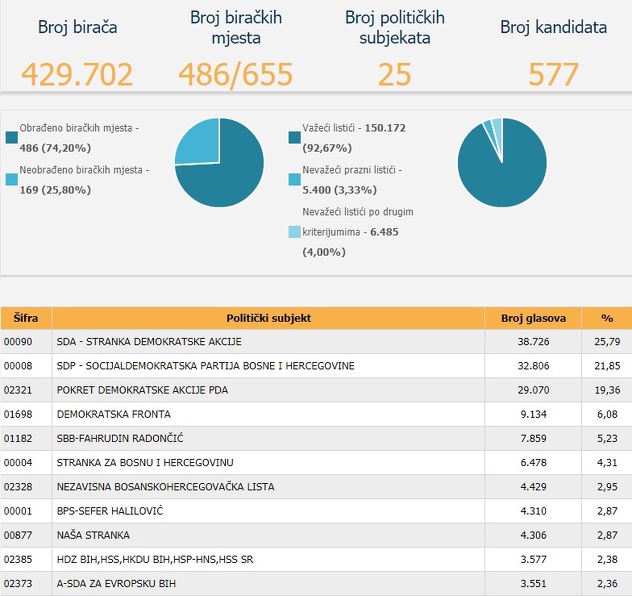The width and height of the screenshot is (632, 596).
Task: Click percentage 5,23
Action: pos(607,438)
